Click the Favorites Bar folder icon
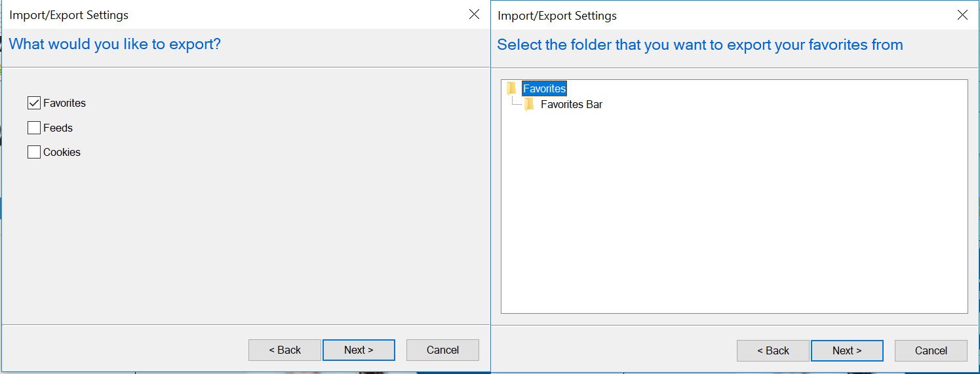Image resolution: width=980 pixels, height=374 pixels. point(529,105)
